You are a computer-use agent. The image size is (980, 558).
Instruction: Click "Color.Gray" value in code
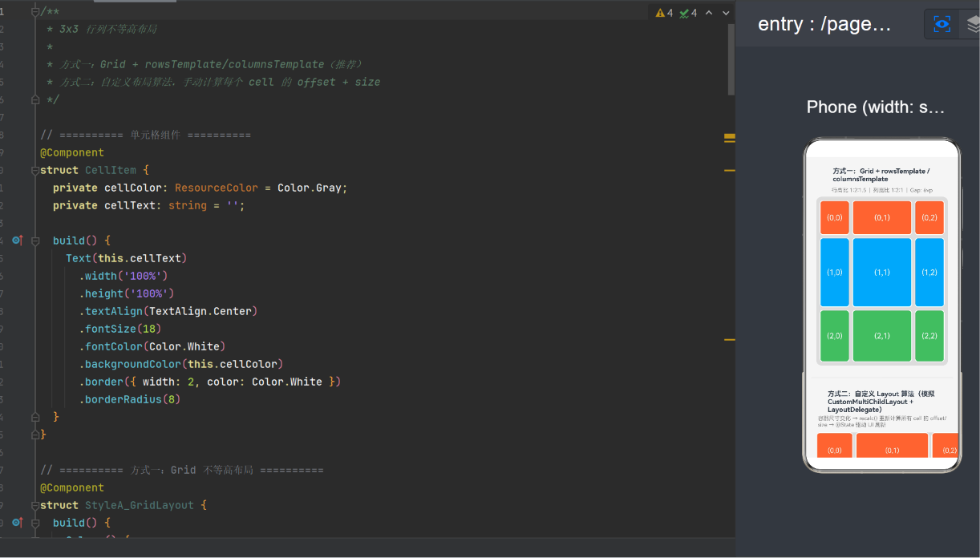[310, 188]
